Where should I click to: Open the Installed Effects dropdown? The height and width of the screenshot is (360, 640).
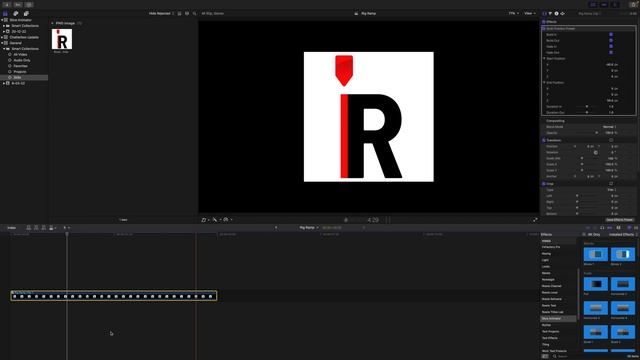(x=623, y=234)
